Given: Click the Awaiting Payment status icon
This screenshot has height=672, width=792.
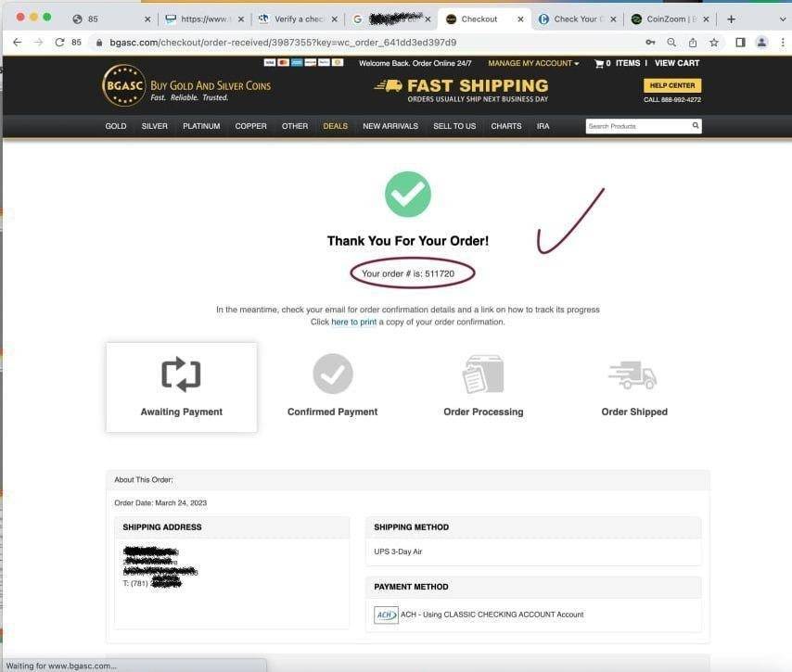Looking at the screenshot, I should [181, 374].
